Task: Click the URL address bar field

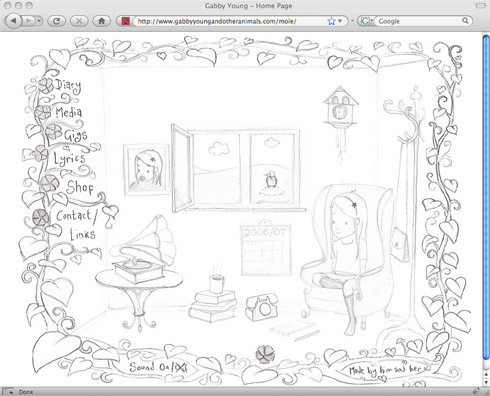Action: [x=232, y=21]
